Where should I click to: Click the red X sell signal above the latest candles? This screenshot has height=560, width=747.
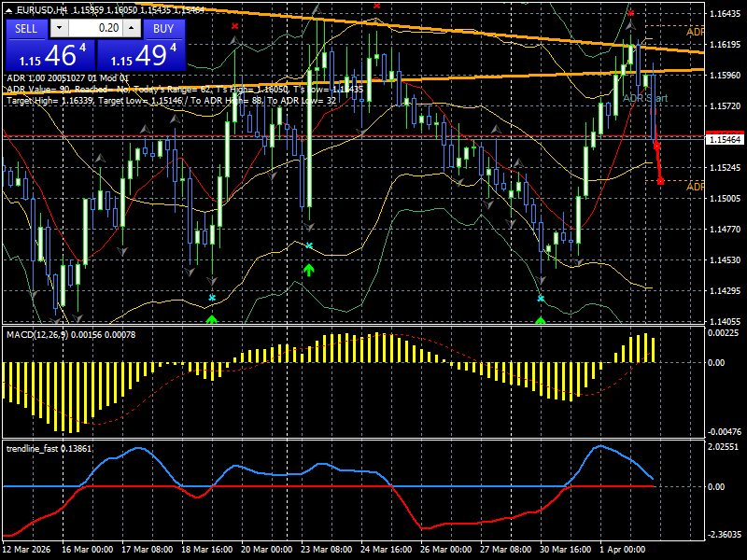pos(631,13)
